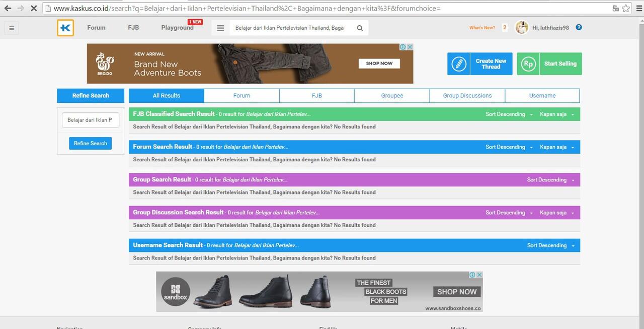Click the Kaskus K logo

click(65, 28)
